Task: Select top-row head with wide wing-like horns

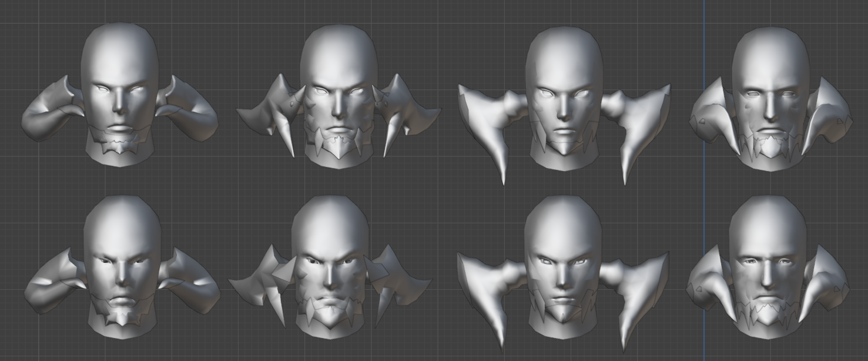Action: [x=564, y=106]
